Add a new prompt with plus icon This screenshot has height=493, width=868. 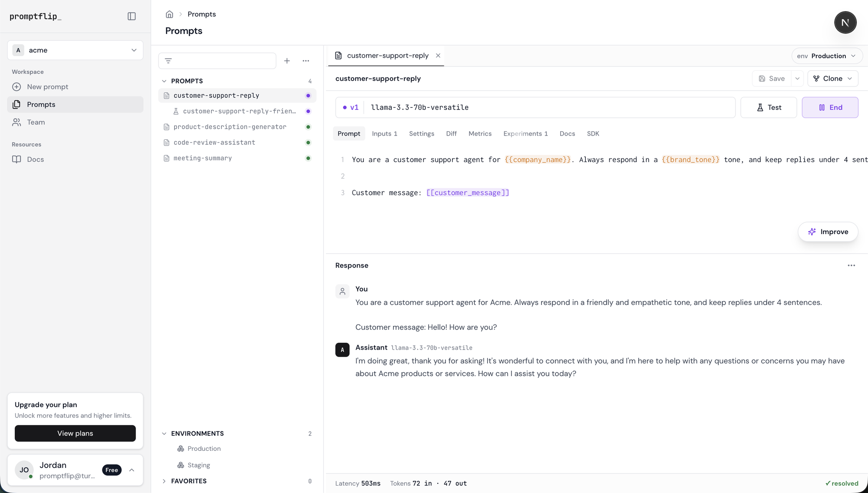(x=287, y=61)
